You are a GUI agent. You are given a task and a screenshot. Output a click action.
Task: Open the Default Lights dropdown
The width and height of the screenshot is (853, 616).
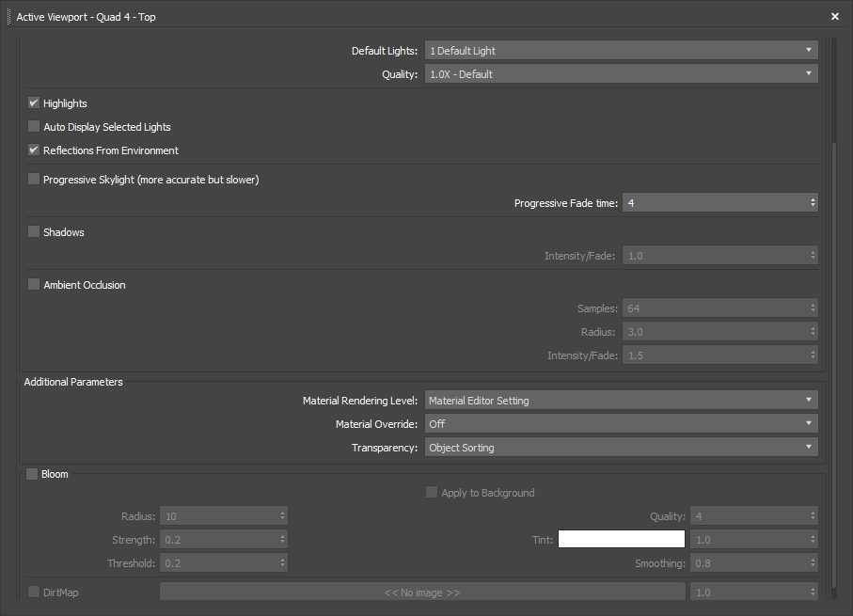[622, 51]
